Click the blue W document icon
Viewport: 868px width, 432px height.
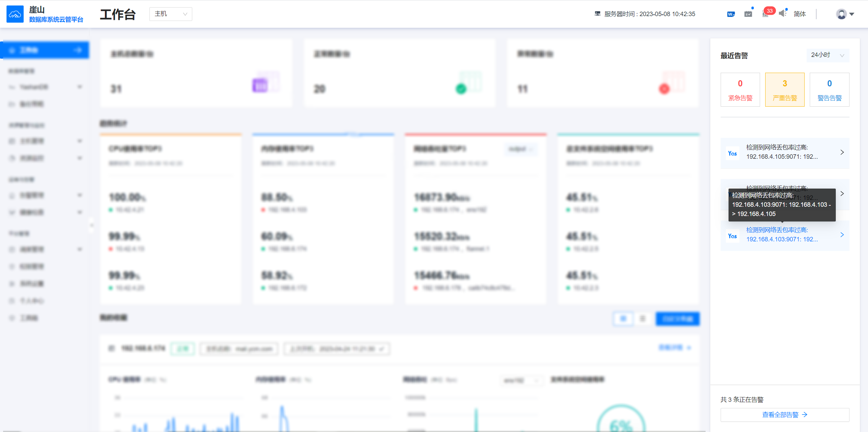tap(731, 14)
